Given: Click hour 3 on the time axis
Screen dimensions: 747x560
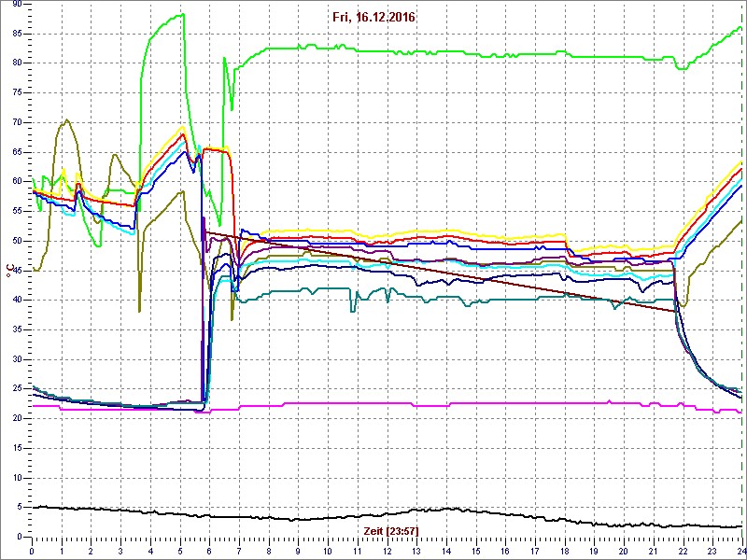Looking at the screenshot, I should [x=120, y=551].
